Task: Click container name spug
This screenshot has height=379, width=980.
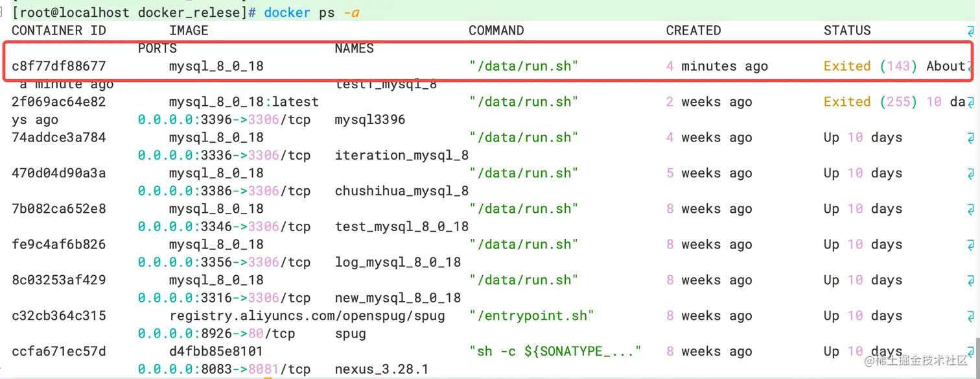Action: point(351,334)
